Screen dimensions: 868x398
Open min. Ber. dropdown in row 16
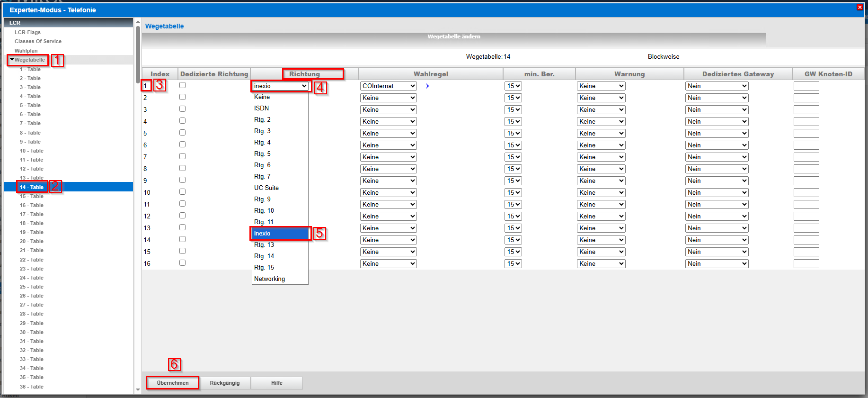coord(514,264)
